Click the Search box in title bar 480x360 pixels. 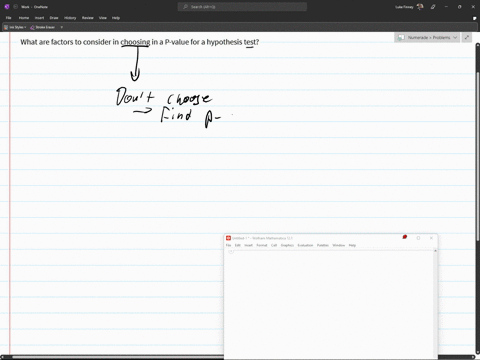[x=242, y=7]
